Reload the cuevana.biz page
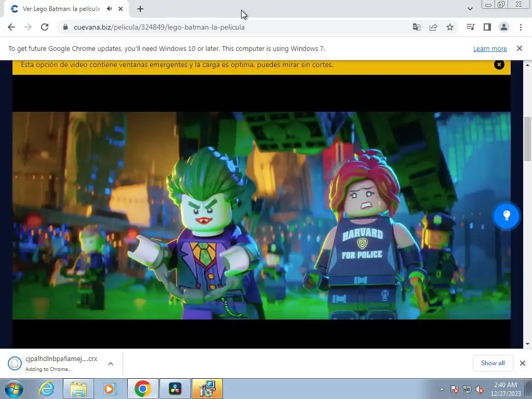The image size is (532, 399). pos(45,27)
